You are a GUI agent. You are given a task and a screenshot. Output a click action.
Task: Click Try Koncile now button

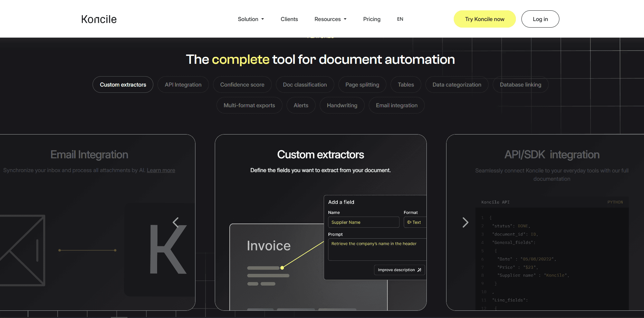485,19
